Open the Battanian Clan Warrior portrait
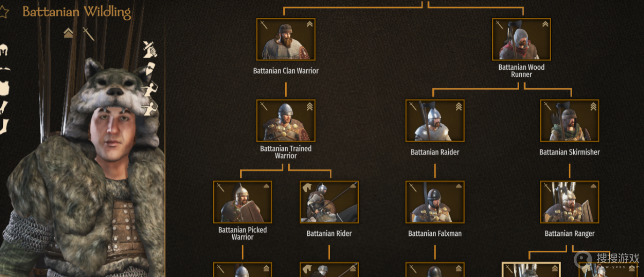Image resolution: width=644 pixels, height=277 pixels. [x=286, y=39]
